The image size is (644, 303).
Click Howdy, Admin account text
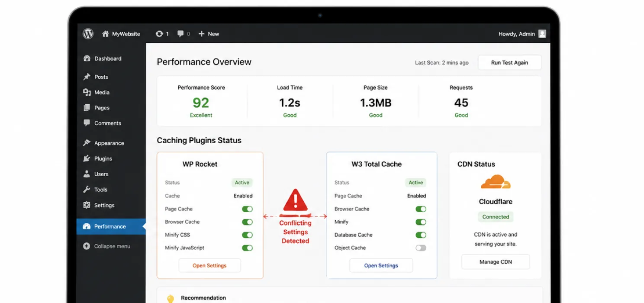(517, 34)
